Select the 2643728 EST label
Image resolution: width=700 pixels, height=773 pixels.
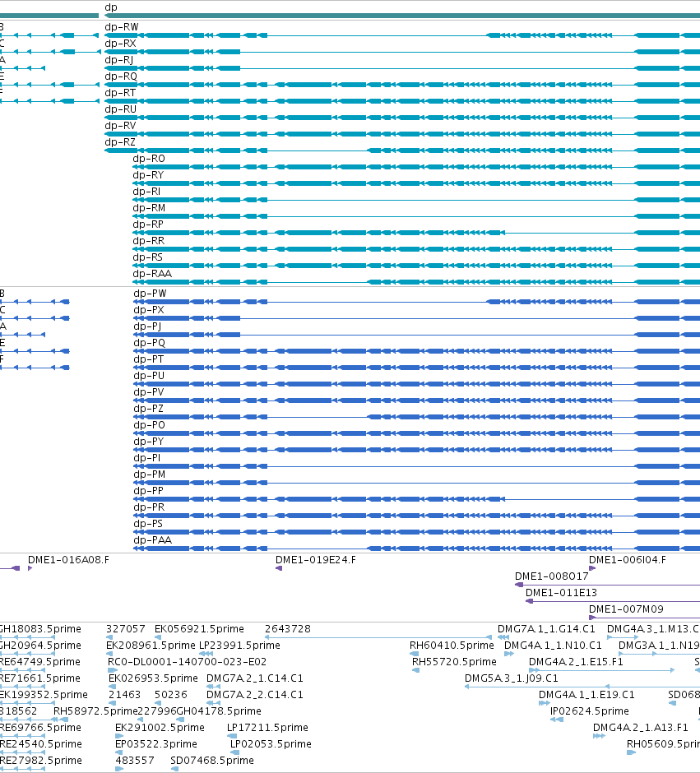click(288, 629)
